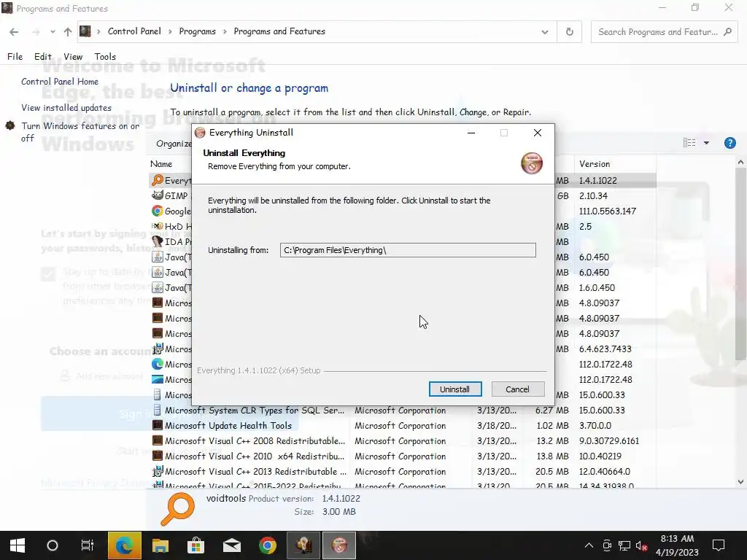Refresh the Programs and Features view

(569, 32)
